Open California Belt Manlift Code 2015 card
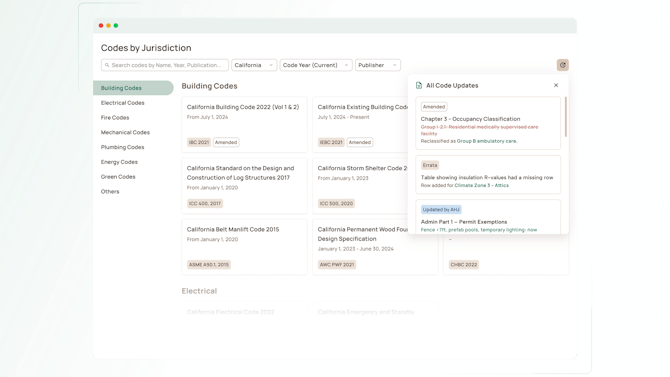This screenshot has height=377, width=670. [244, 247]
